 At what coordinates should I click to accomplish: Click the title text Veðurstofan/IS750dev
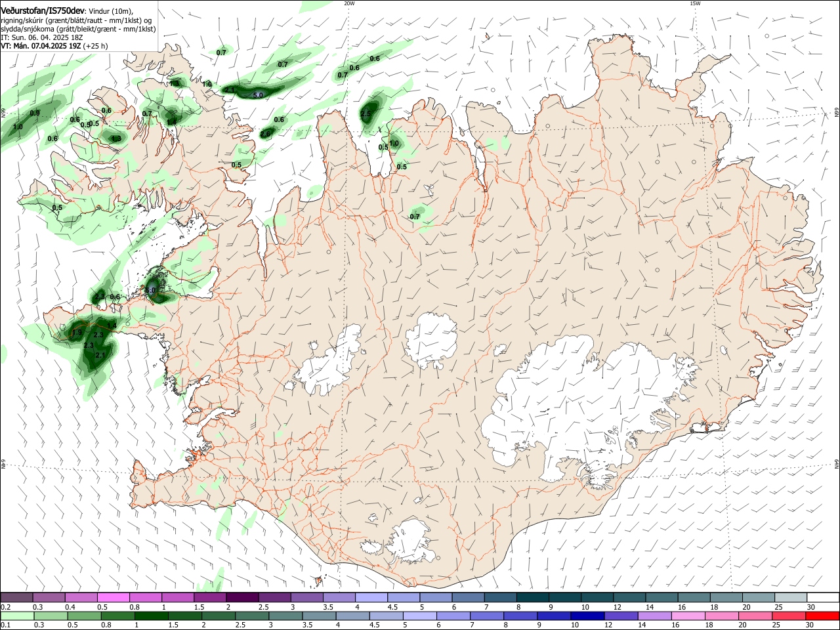point(43,10)
